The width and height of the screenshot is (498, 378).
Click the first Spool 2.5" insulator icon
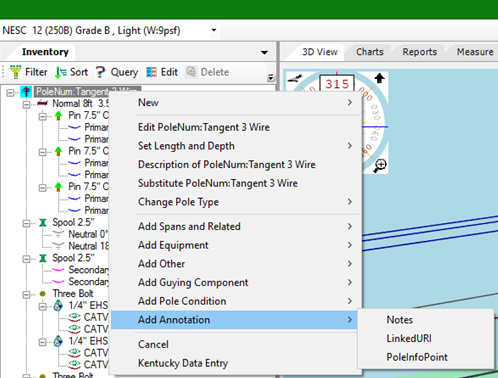click(x=43, y=222)
